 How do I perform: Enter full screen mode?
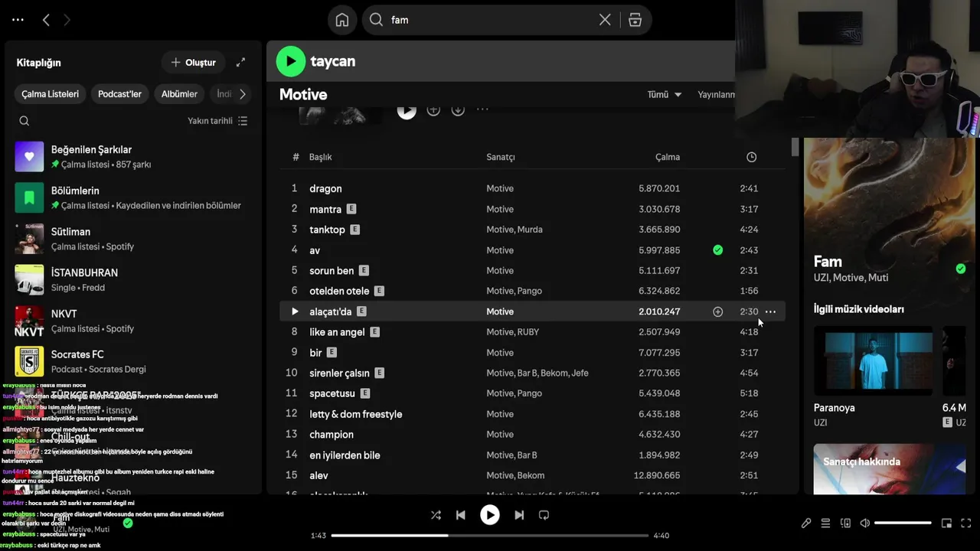(968, 523)
